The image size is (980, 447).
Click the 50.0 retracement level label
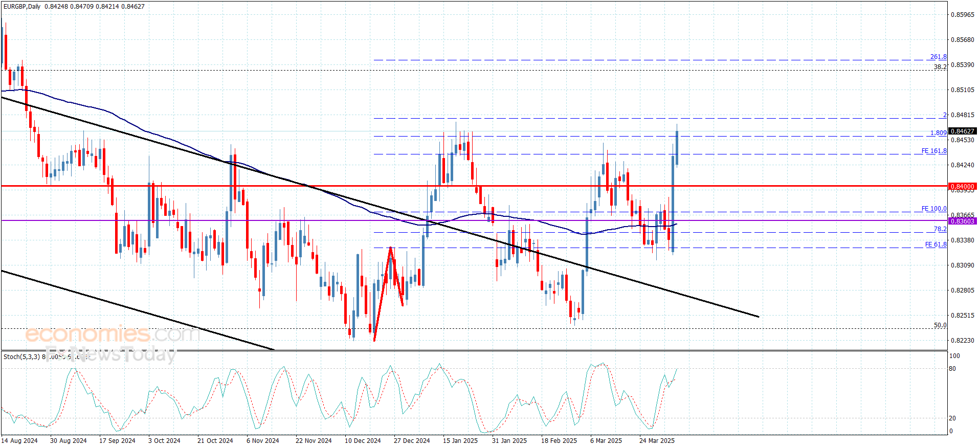pyautogui.click(x=940, y=325)
